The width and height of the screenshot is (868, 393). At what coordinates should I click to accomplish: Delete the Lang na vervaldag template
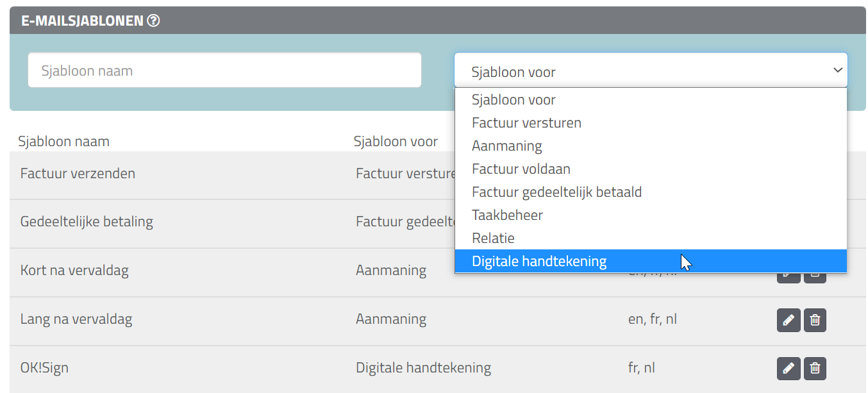pos(815,320)
